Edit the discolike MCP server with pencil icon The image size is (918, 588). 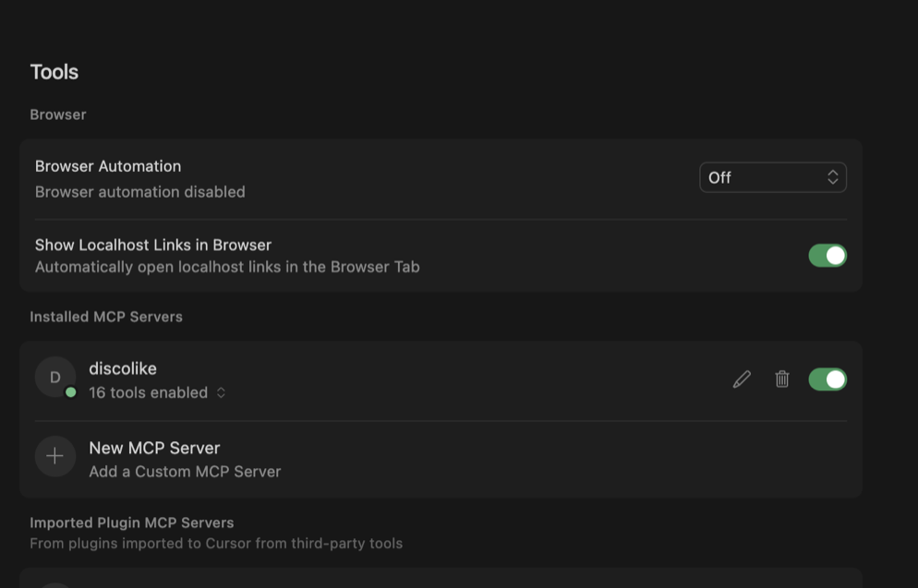click(x=742, y=379)
